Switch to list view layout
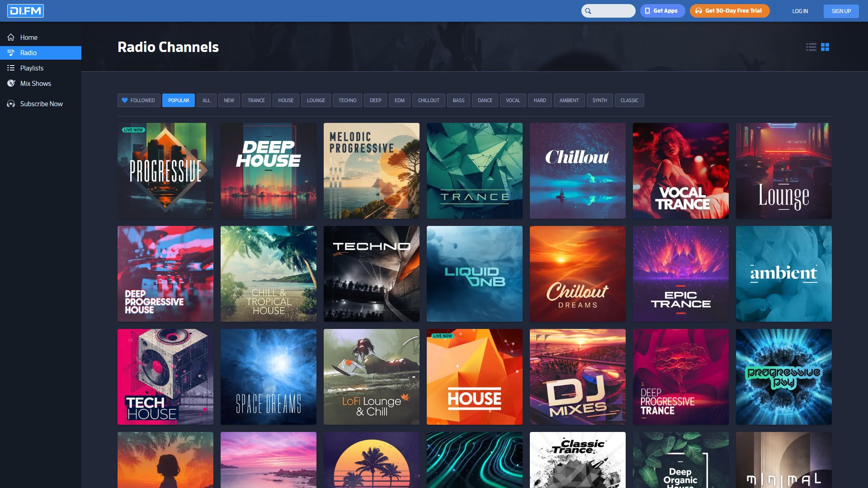This screenshot has width=868, height=488. tap(811, 47)
